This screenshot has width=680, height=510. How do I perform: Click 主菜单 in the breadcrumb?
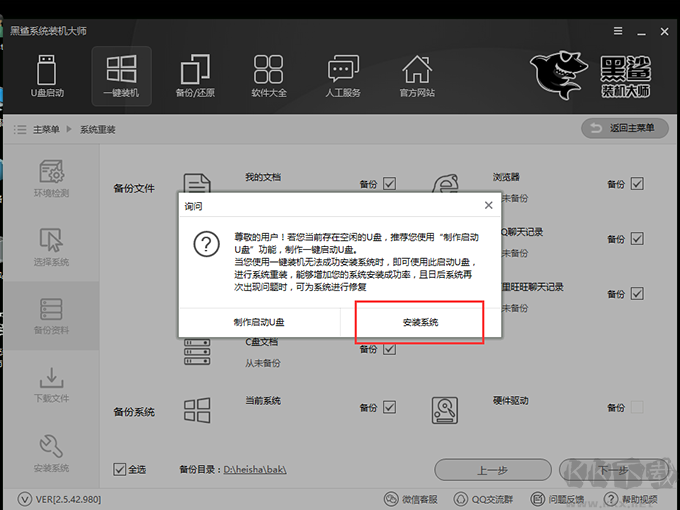(x=46, y=129)
